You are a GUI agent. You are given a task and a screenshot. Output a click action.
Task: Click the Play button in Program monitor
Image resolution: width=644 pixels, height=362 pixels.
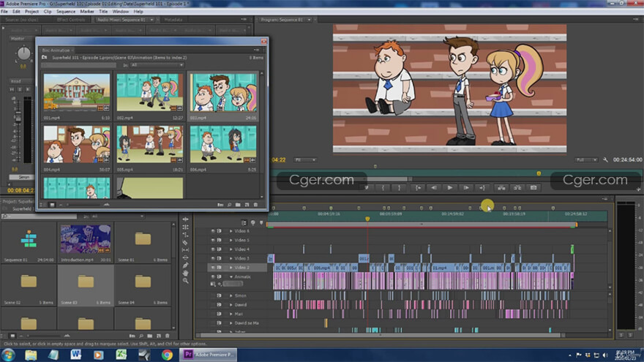click(x=450, y=187)
